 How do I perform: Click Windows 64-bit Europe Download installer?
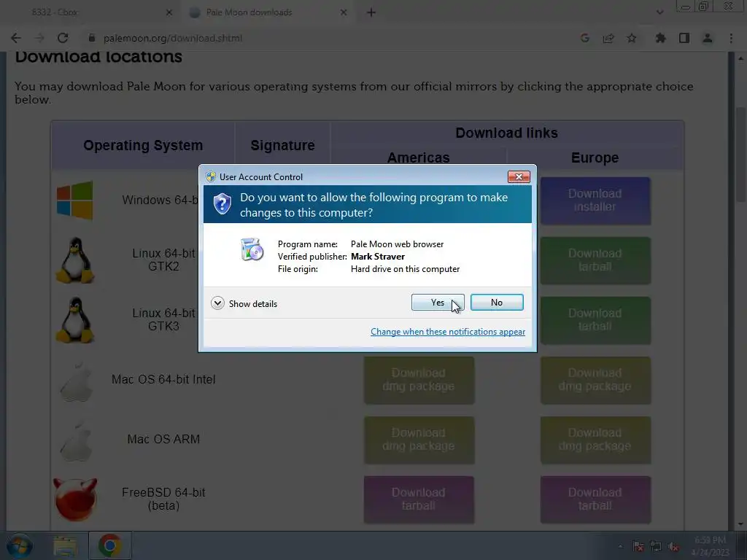(x=595, y=201)
